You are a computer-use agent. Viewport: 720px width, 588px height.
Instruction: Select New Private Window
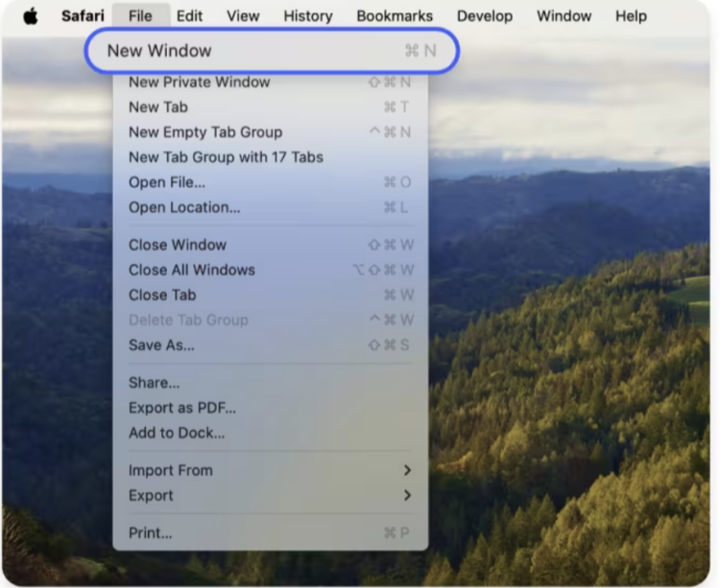(x=271, y=82)
